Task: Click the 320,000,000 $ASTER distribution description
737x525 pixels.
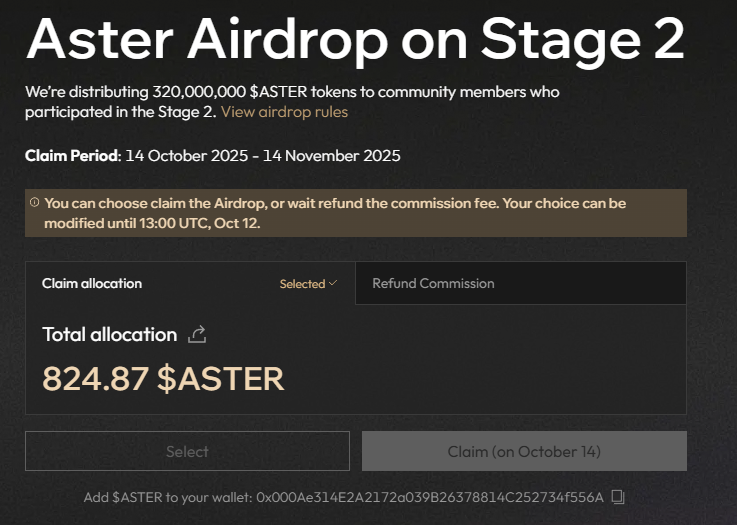Action: tap(292, 102)
